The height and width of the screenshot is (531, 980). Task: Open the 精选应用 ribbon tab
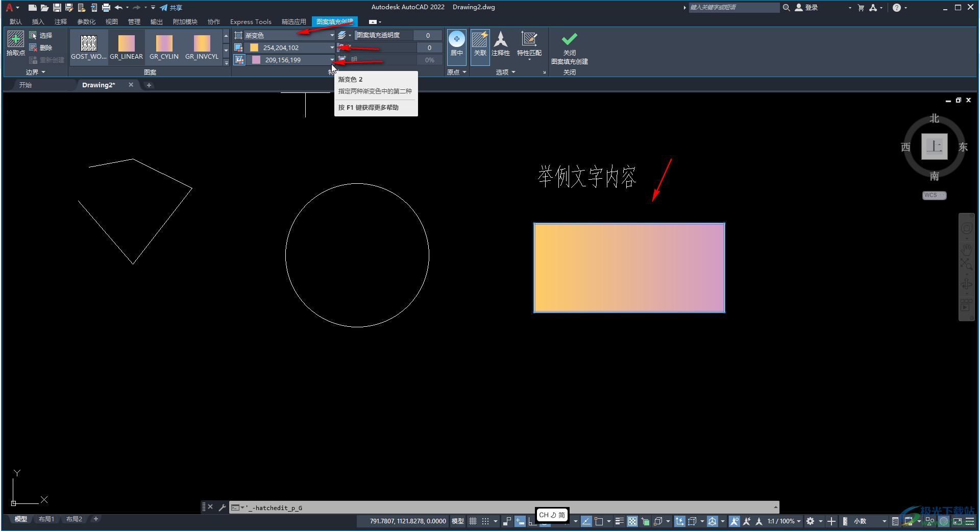coord(294,22)
